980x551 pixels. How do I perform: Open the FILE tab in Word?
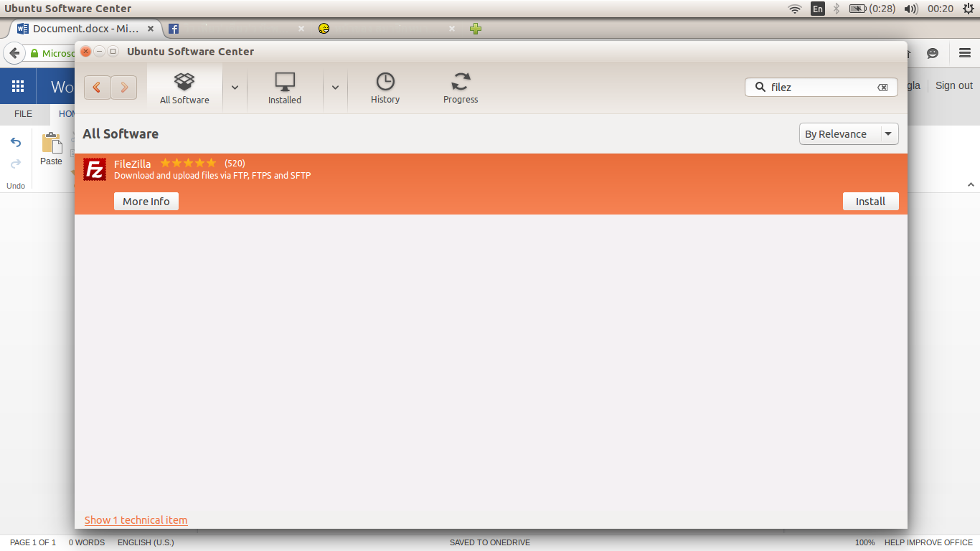[x=24, y=114]
